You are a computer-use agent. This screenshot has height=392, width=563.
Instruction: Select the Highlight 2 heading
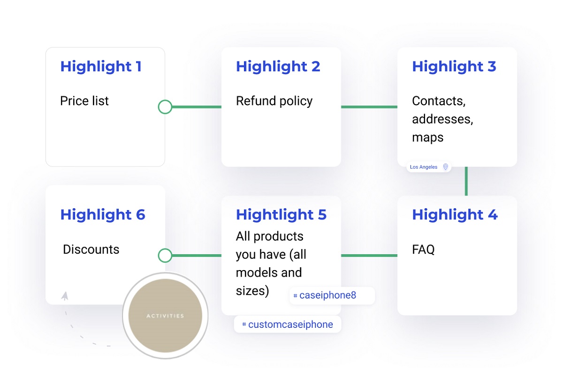coord(278,67)
